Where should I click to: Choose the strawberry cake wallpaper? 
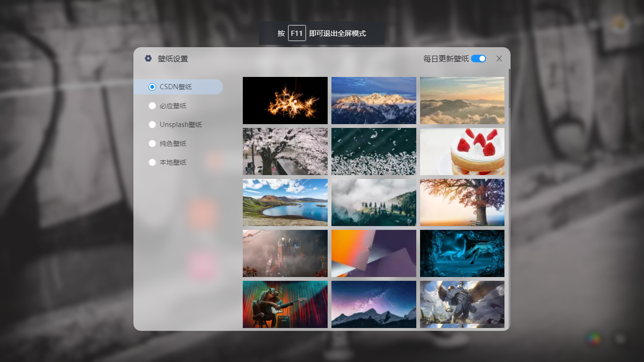(462, 152)
